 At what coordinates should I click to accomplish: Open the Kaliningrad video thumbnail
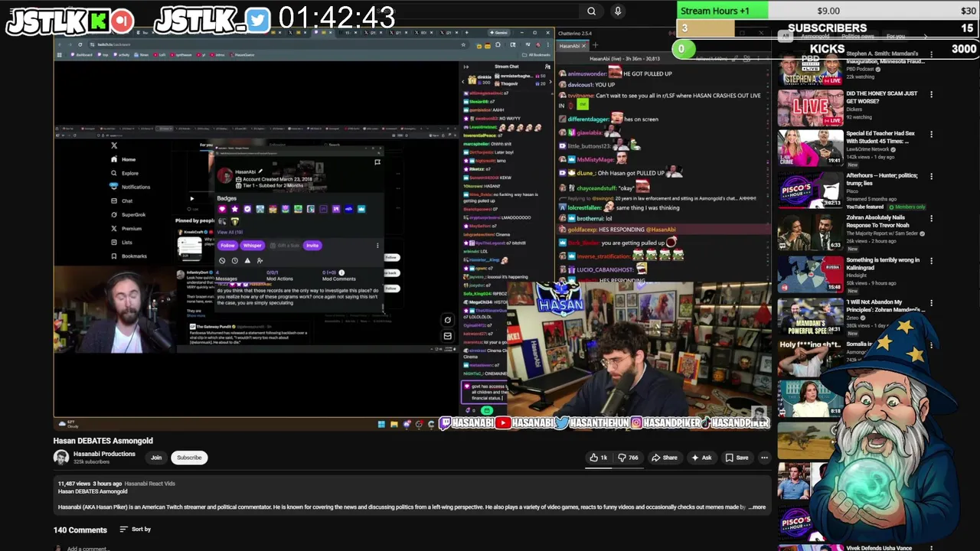click(x=810, y=275)
